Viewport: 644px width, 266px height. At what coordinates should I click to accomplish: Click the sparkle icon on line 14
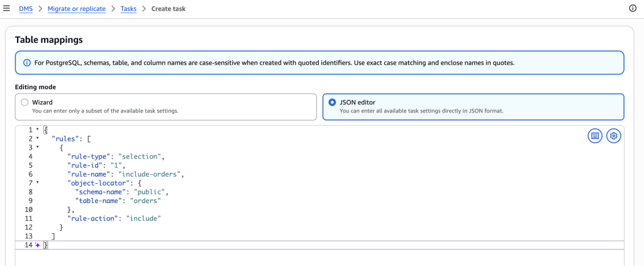(37, 245)
